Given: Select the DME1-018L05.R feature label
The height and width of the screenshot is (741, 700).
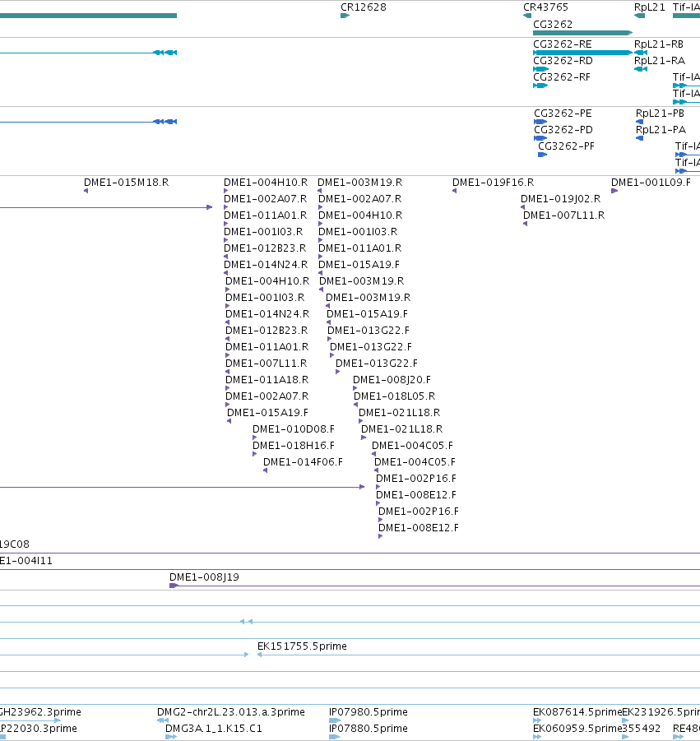Looking at the screenshot, I should click(x=395, y=396).
